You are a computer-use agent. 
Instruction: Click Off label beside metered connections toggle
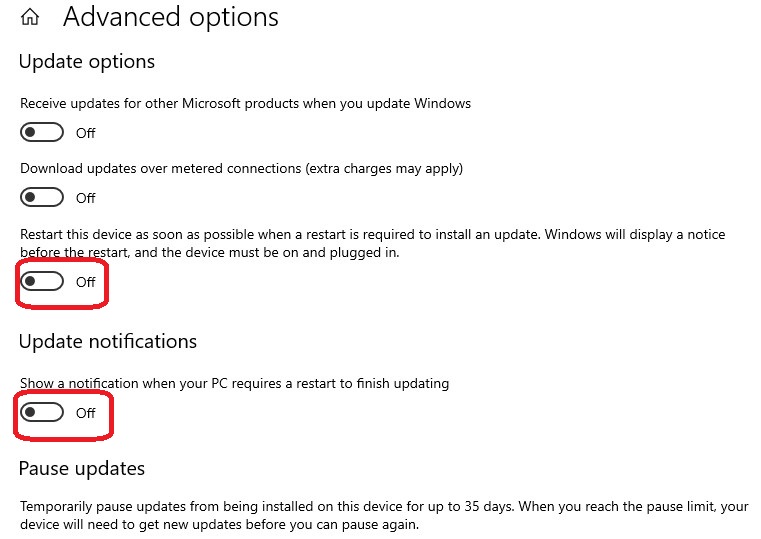pos(85,198)
